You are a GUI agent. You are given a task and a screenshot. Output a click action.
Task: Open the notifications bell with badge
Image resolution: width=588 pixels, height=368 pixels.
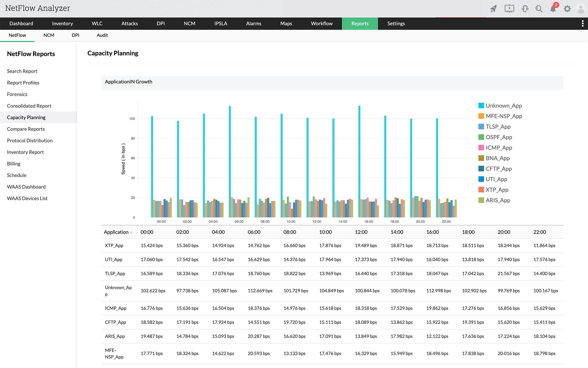[x=553, y=9]
